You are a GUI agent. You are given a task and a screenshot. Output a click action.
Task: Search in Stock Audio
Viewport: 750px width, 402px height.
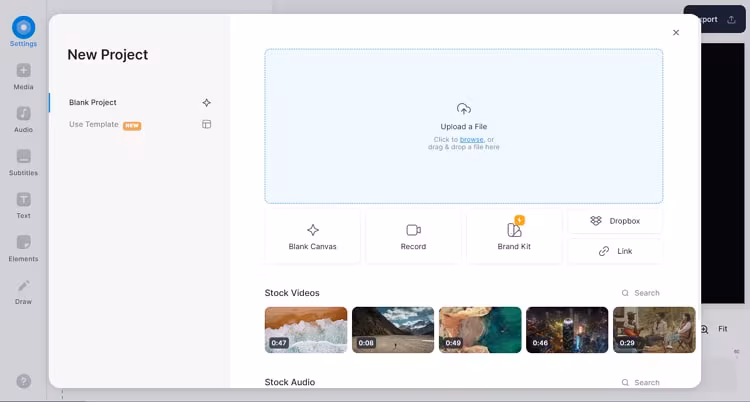coord(640,382)
